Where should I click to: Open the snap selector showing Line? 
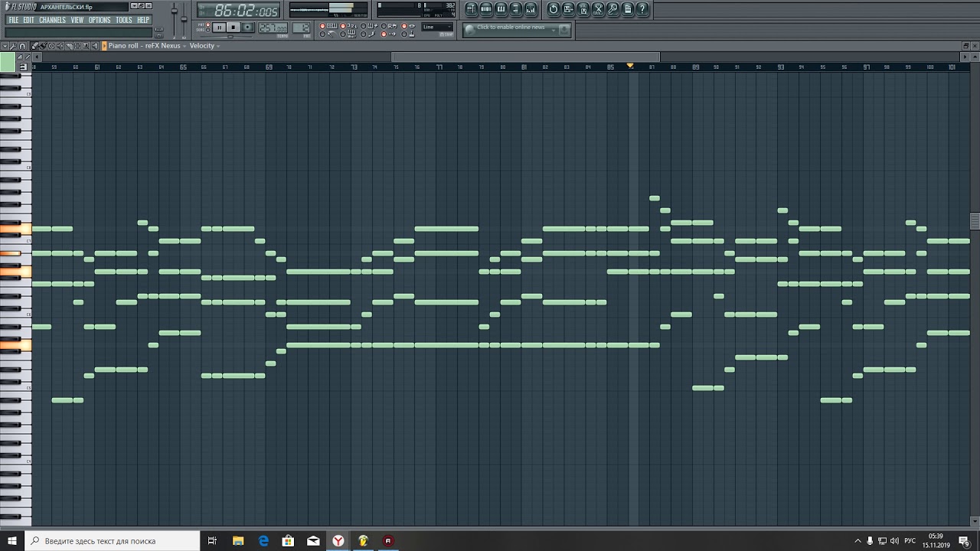tap(437, 28)
